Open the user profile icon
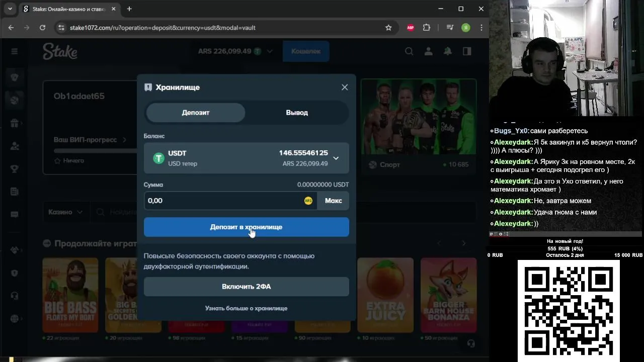 click(428, 51)
